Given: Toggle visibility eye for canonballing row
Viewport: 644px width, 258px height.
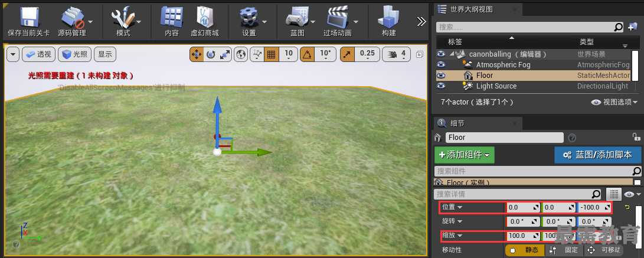Looking at the screenshot, I should click(441, 54).
